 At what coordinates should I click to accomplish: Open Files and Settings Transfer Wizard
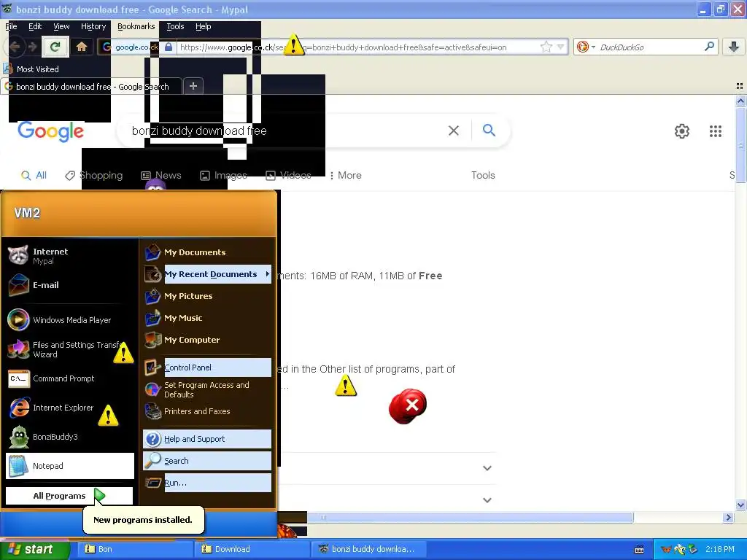pos(71,349)
